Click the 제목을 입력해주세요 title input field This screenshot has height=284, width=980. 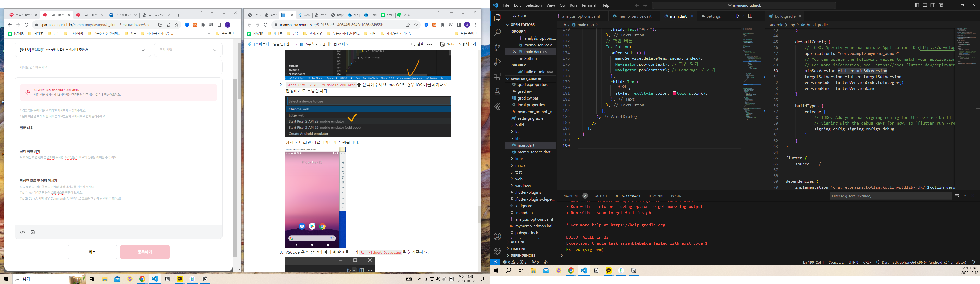tap(119, 67)
